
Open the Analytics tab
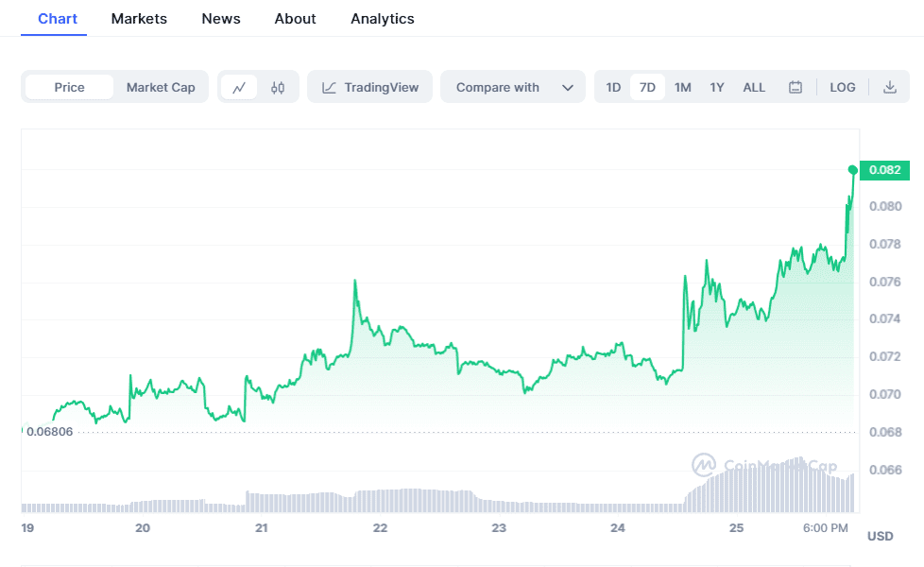pos(383,19)
